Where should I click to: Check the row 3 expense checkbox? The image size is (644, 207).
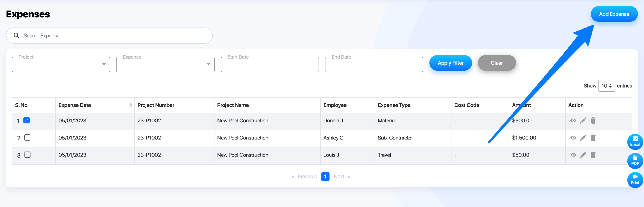coord(27,155)
